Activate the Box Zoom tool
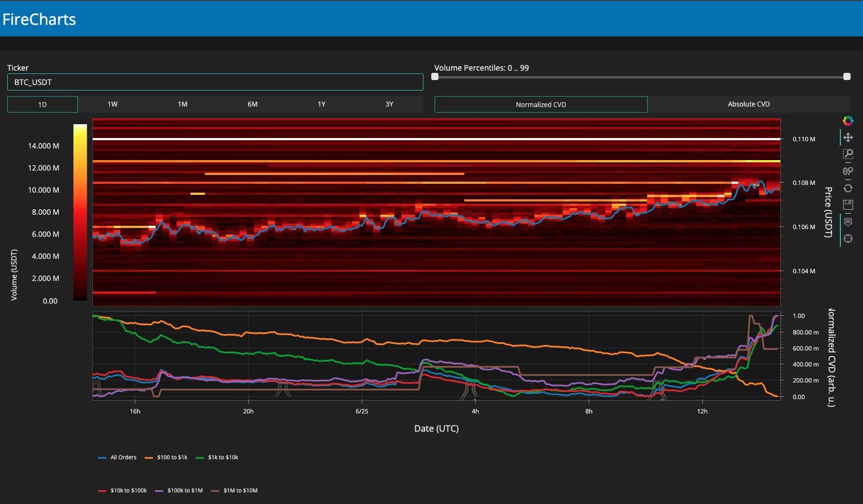 848,154
